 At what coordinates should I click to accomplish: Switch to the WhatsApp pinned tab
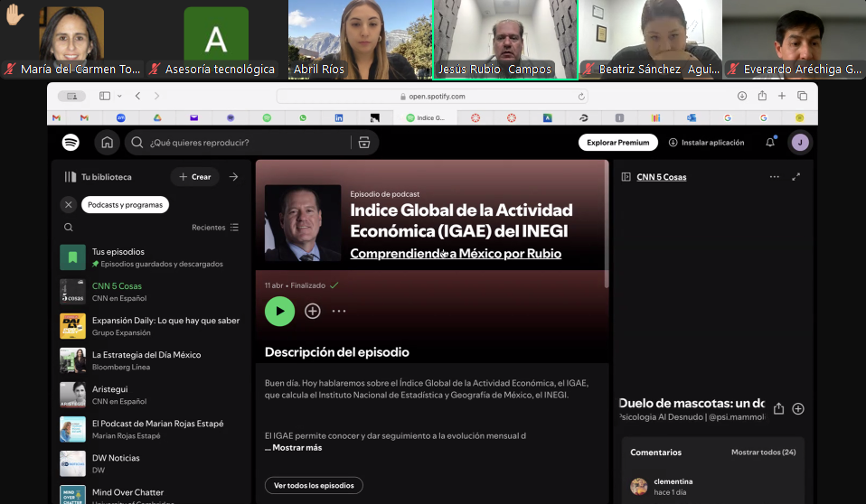click(x=303, y=117)
